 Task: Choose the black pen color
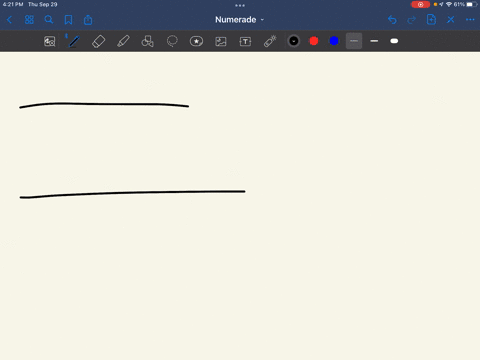pos(294,41)
